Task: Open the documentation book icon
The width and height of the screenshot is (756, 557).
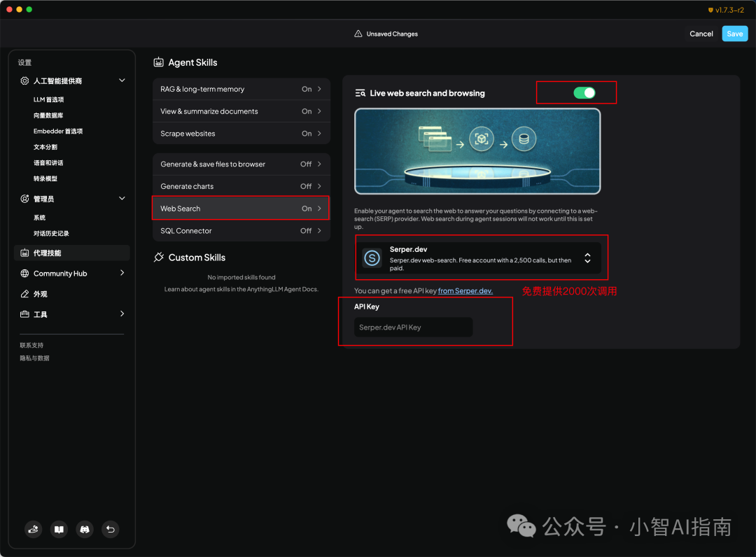Action: [x=59, y=530]
